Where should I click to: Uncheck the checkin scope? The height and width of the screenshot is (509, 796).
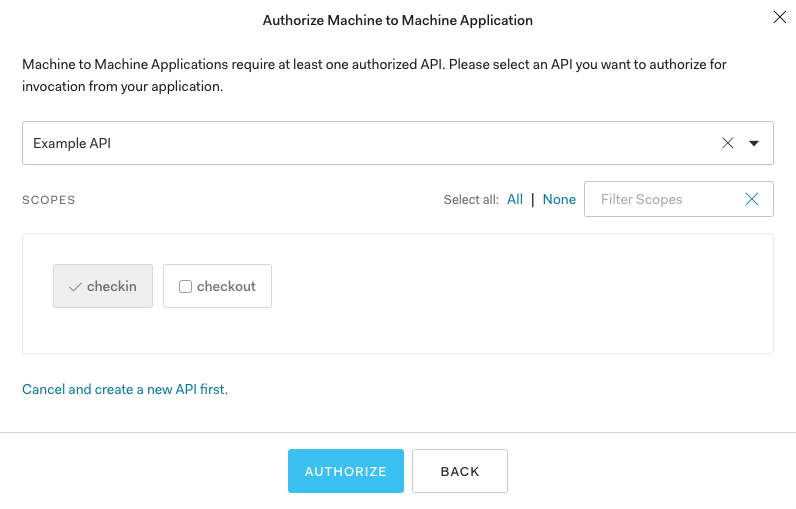click(103, 286)
